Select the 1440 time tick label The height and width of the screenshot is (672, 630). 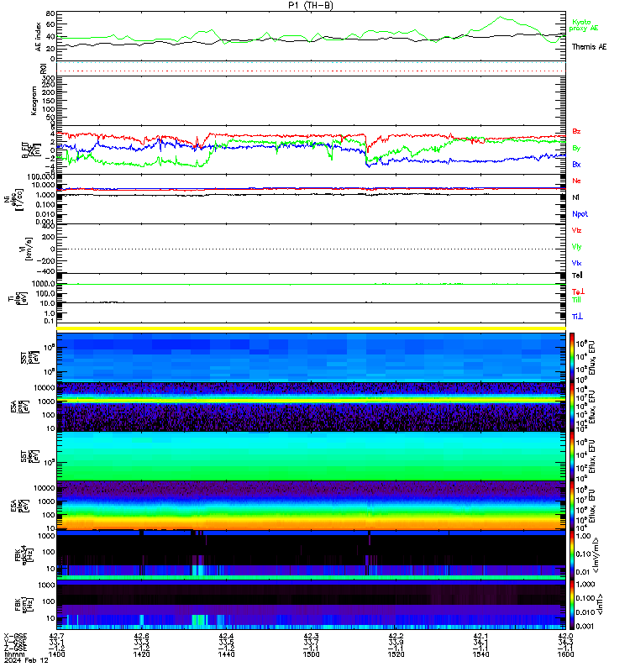click(x=226, y=654)
